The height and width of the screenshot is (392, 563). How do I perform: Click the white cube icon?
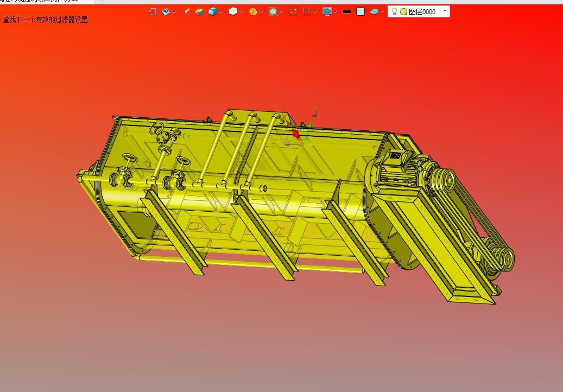click(x=233, y=12)
